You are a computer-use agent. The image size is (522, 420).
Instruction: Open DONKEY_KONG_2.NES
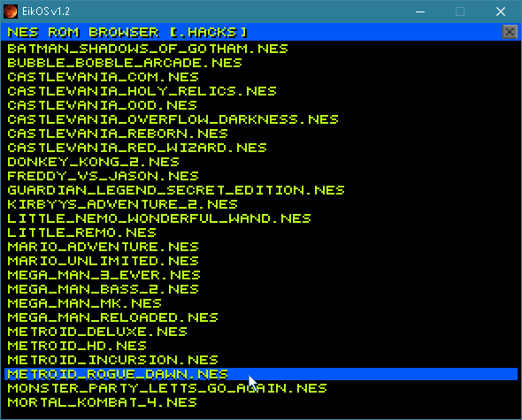(x=93, y=162)
